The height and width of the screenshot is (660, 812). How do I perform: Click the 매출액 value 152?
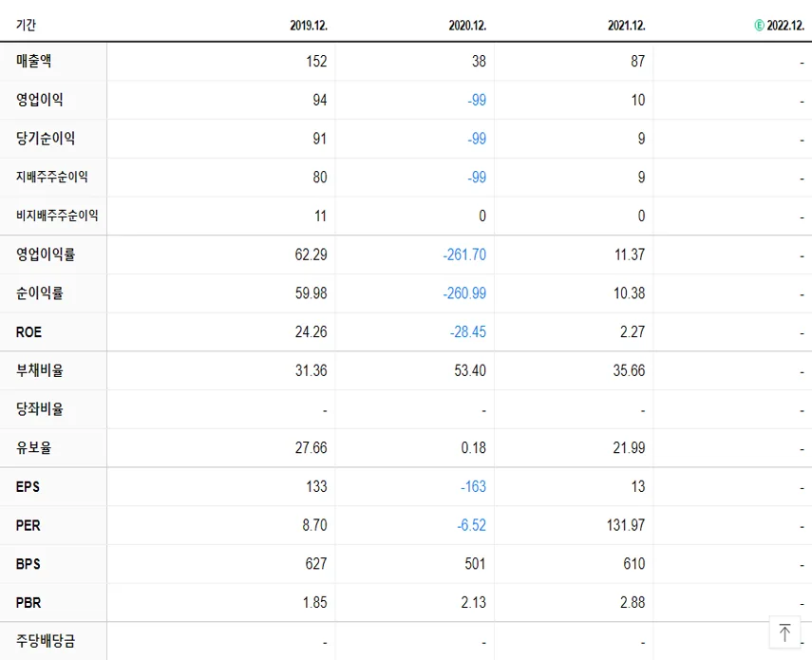point(316,61)
